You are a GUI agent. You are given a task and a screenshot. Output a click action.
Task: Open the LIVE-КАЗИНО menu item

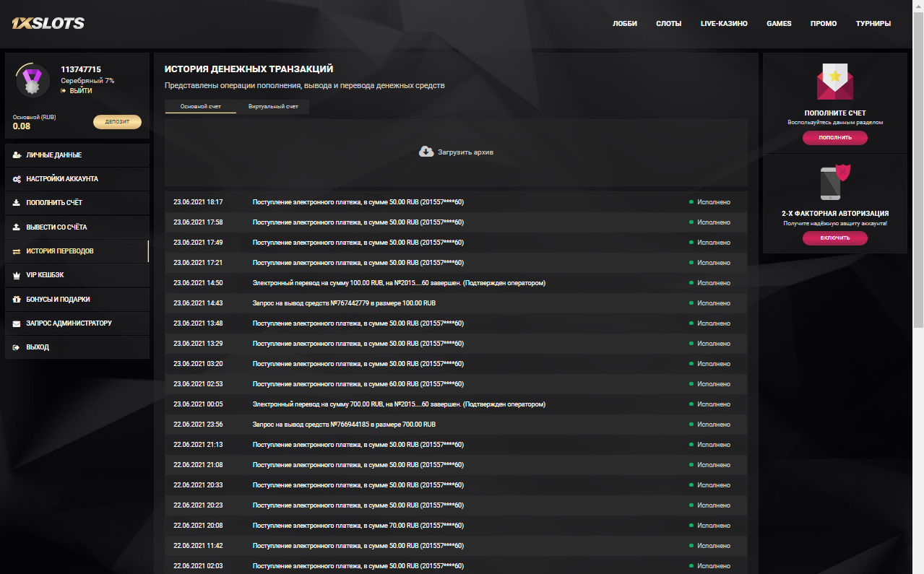724,24
